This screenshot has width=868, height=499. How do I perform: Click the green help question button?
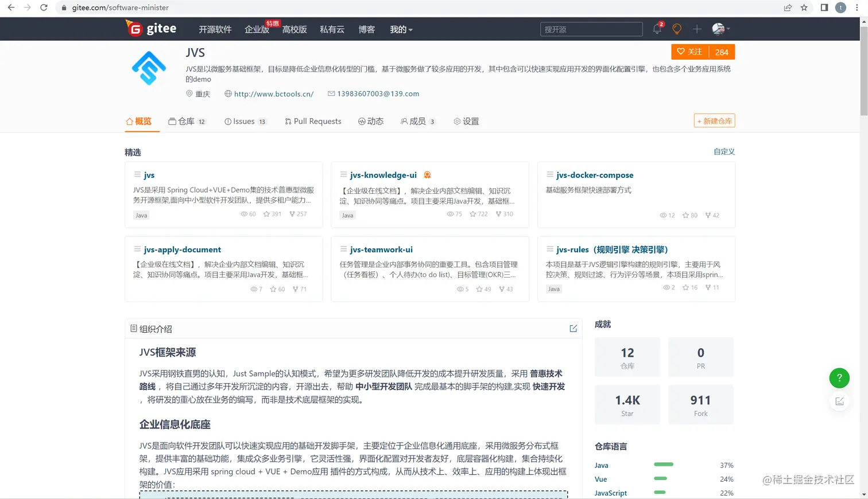(839, 377)
